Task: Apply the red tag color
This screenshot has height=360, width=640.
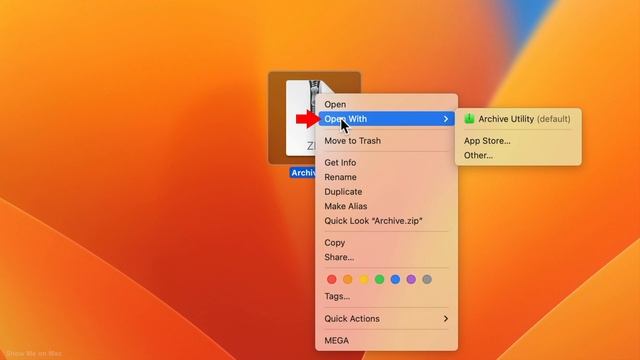Action: (332, 279)
